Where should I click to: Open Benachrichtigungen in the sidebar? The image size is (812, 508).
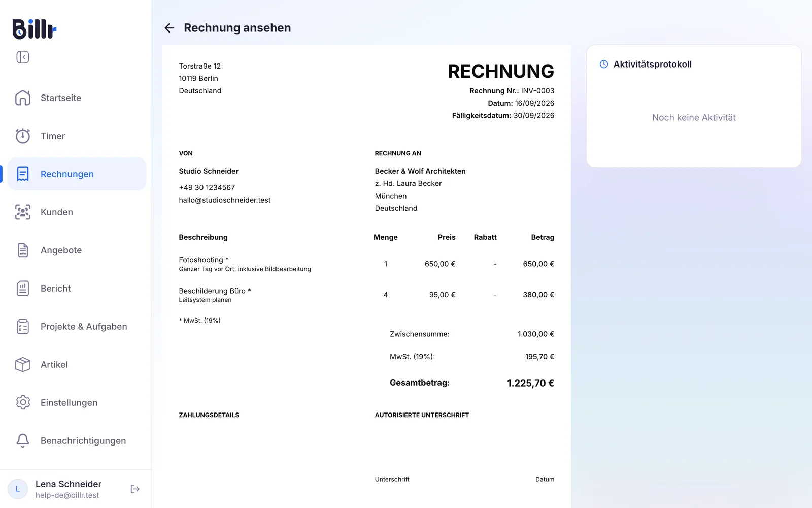point(77,441)
